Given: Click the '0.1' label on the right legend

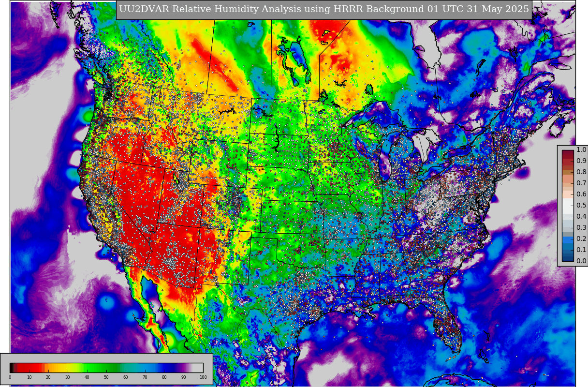Looking at the screenshot, I should tap(581, 250).
